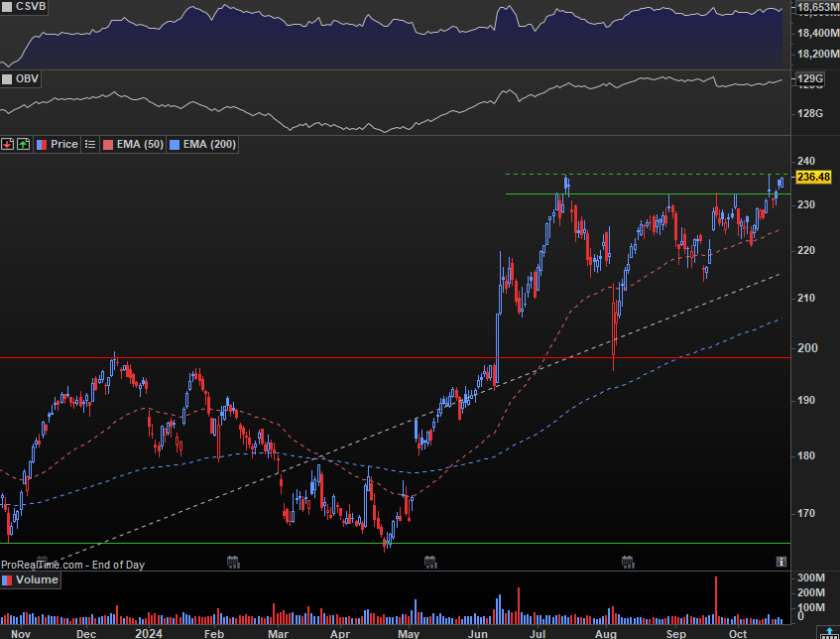Click the 300M volume axis label
Viewport: 840px width, 639px height.
(811, 577)
